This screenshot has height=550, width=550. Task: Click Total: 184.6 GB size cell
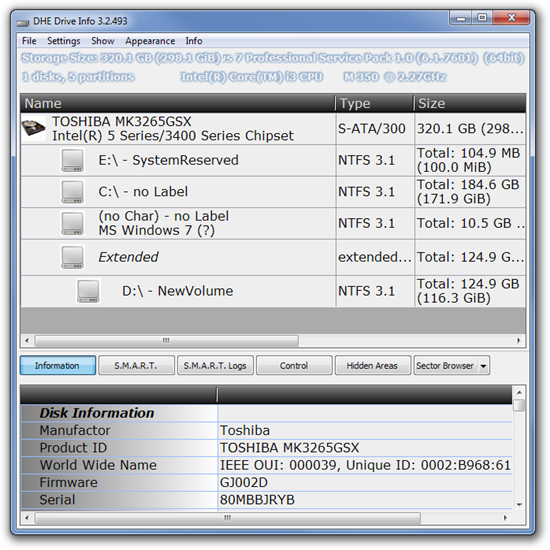[x=470, y=192]
